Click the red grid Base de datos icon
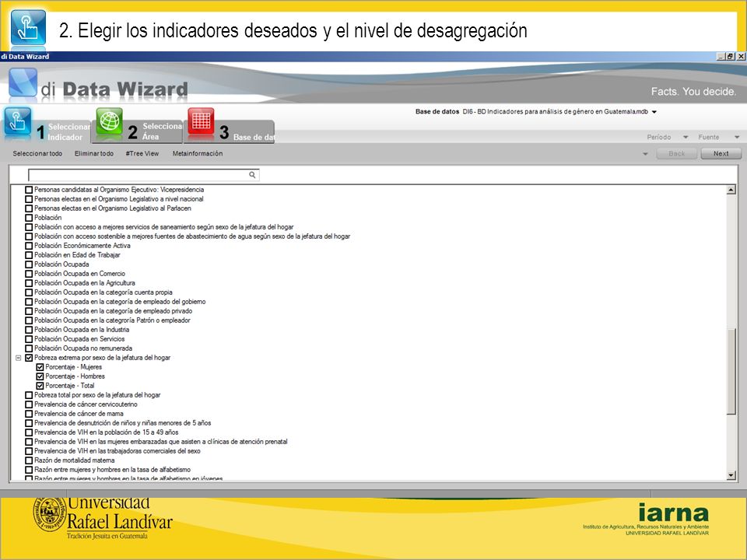The width and height of the screenshot is (747, 560). click(x=201, y=121)
